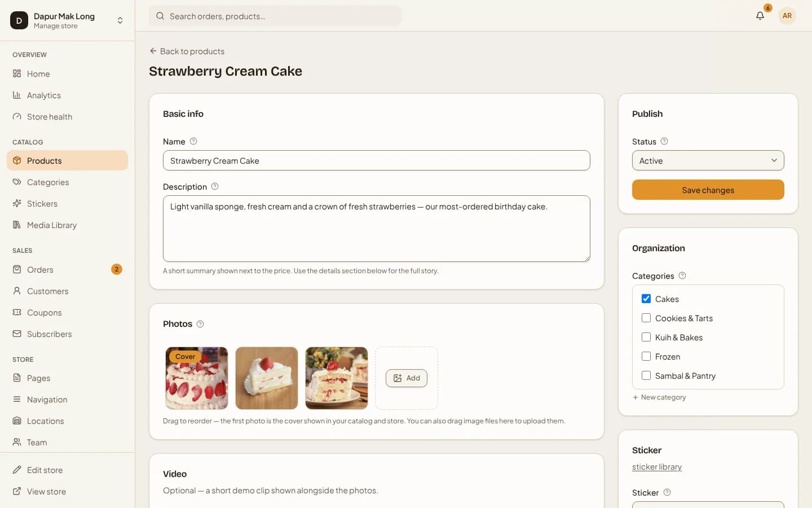The image size is (812, 508).
Task: Click the Store health gauge icon
Action: (17, 116)
